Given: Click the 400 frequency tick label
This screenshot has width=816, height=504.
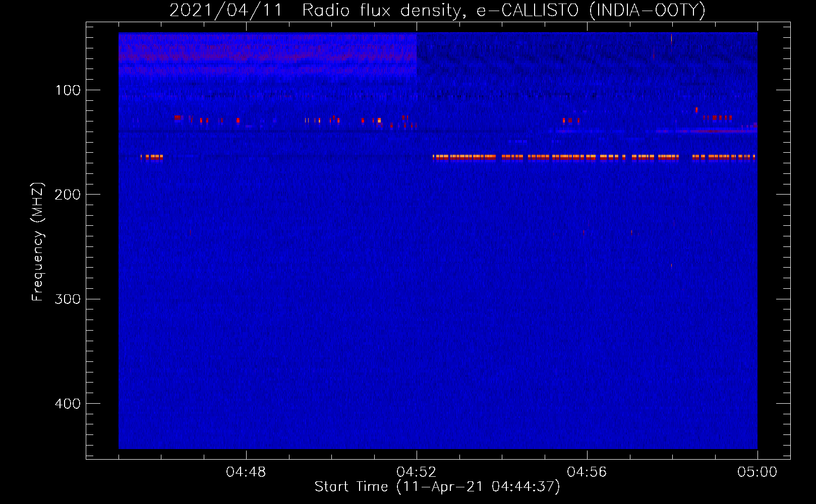Looking at the screenshot, I should [x=68, y=404].
